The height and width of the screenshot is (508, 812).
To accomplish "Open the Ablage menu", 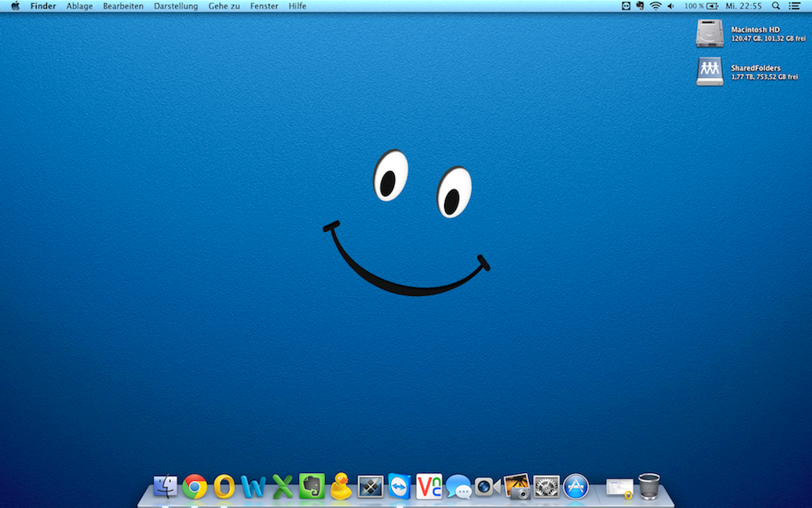I will [x=79, y=6].
